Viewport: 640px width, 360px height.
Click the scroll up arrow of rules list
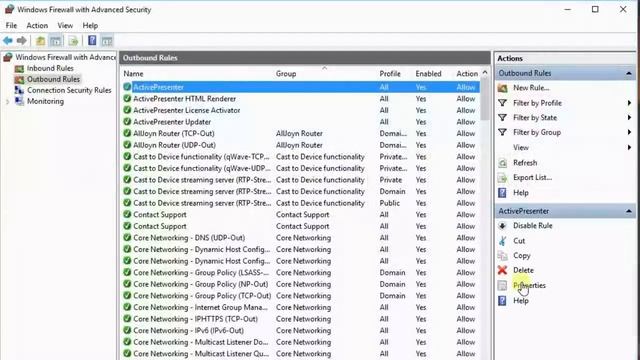485,73
